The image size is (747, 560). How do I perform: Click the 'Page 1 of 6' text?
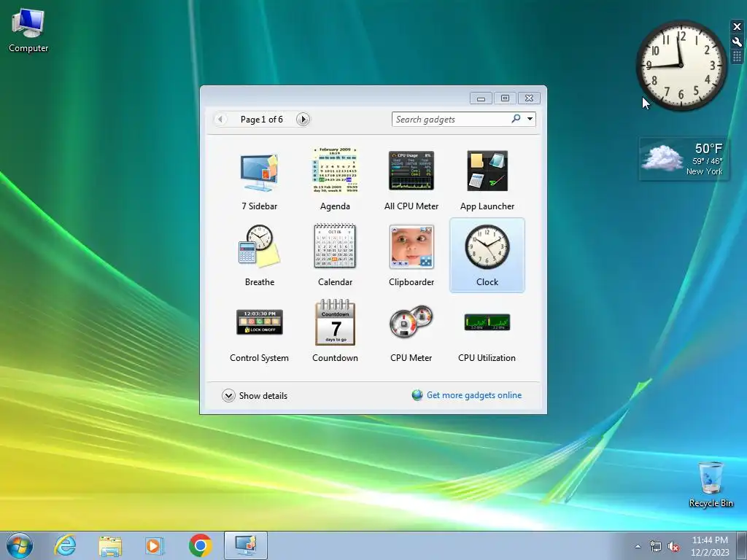262,120
